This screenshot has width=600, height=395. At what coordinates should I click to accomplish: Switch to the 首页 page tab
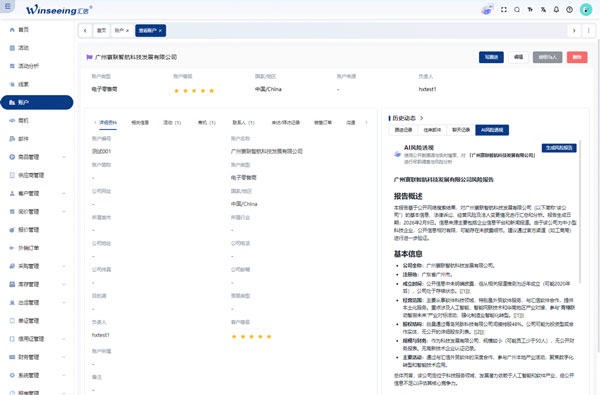101,31
